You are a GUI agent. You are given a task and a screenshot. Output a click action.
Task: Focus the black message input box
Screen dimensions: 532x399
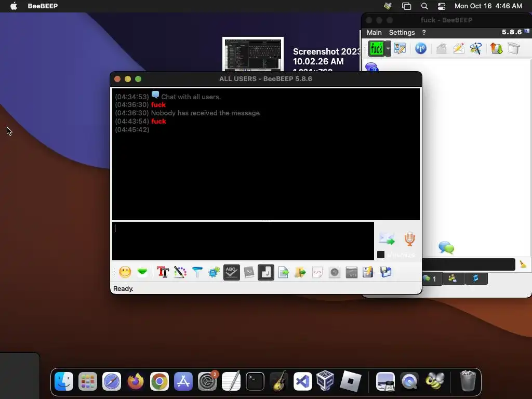243,241
